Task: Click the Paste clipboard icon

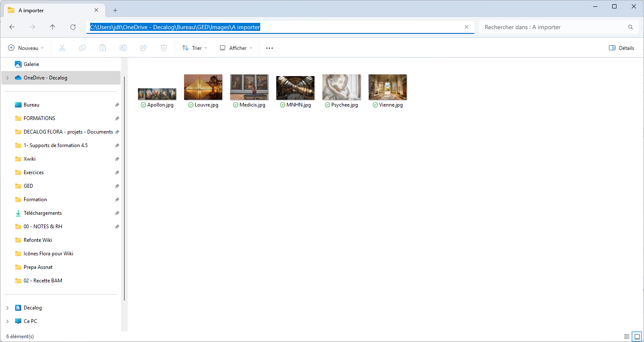Action: 103,48
